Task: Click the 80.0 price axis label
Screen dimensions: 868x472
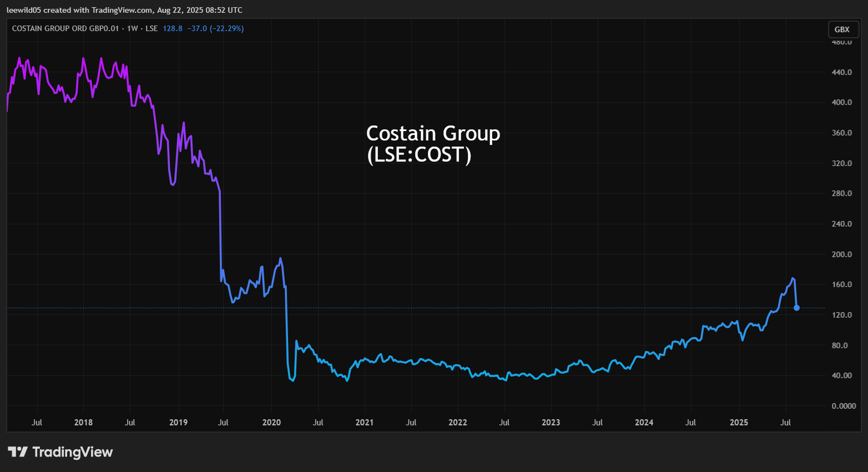Action: [840, 345]
